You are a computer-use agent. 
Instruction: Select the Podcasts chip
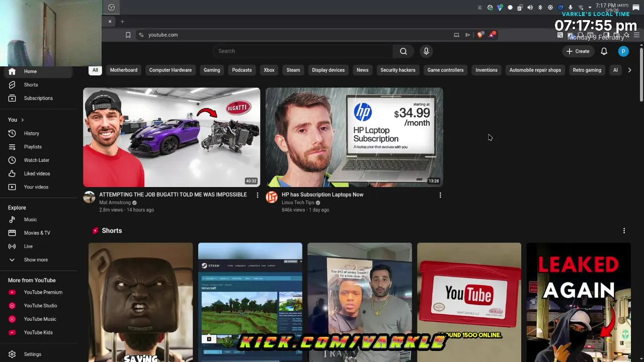[242, 70]
